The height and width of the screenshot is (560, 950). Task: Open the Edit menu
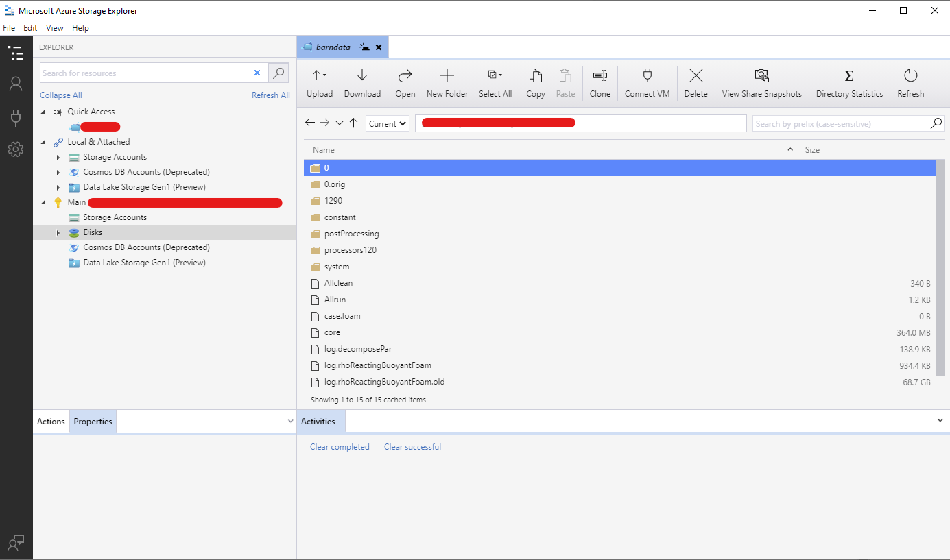[x=30, y=28]
